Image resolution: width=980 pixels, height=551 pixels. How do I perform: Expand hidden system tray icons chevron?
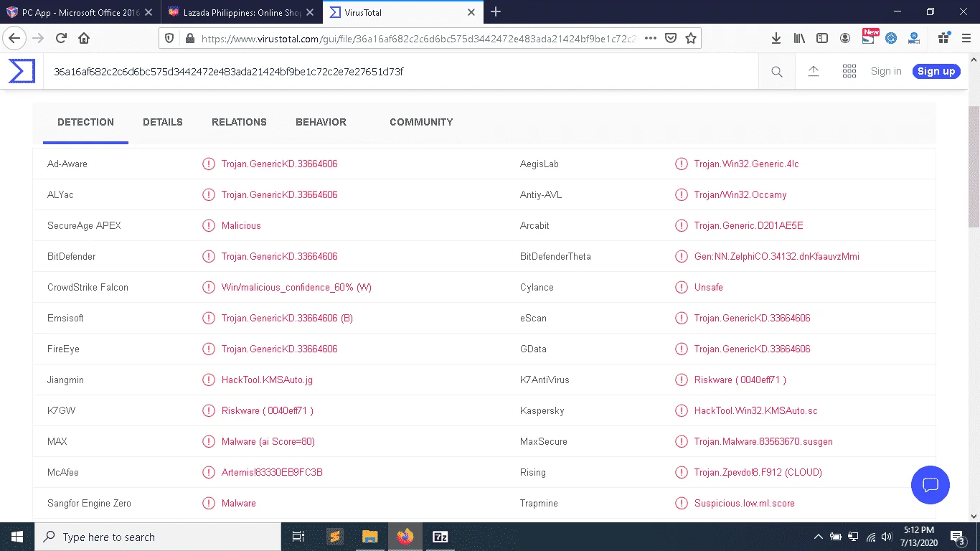point(818,537)
